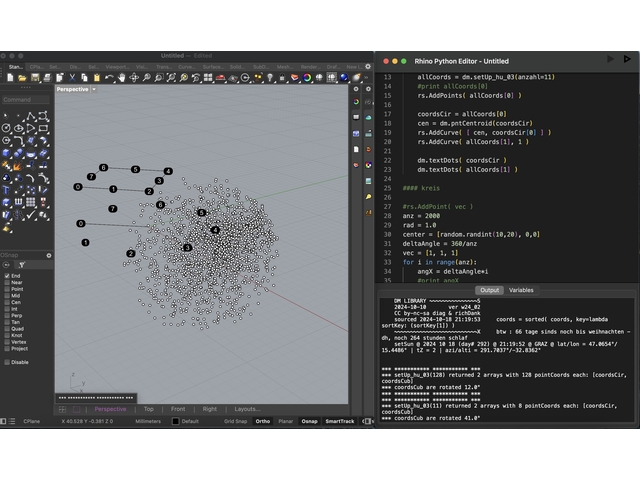Click the four-viewport layout icon
This screenshot has height=480, width=640.
point(208,78)
